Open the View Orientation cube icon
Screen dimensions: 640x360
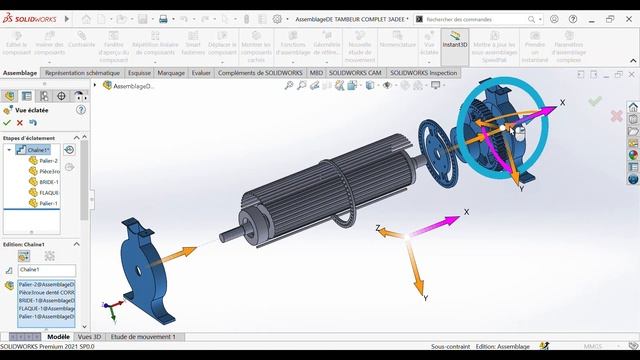[x=352, y=85]
